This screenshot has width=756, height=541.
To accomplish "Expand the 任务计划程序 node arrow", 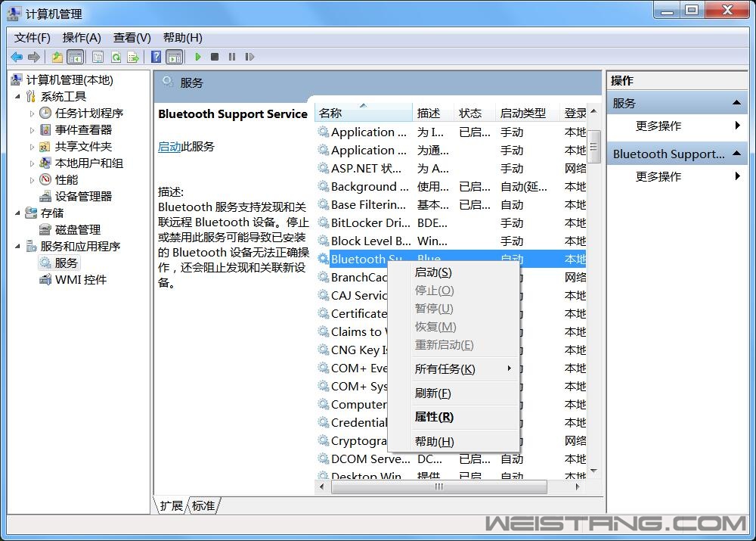I will tap(32, 114).
